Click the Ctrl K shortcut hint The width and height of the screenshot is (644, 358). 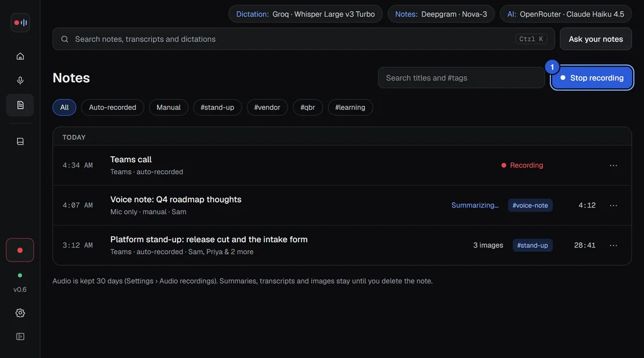(531, 39)
